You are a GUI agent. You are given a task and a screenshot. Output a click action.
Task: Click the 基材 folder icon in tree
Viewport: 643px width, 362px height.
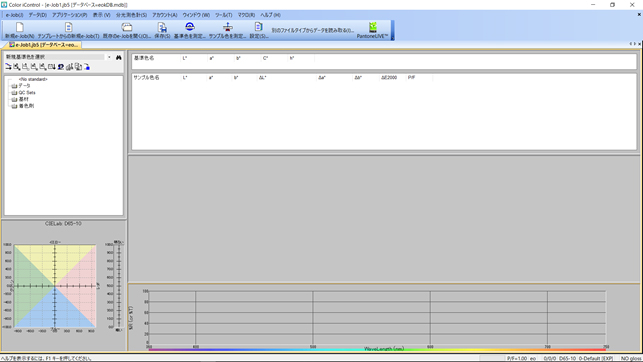point(14,99)
